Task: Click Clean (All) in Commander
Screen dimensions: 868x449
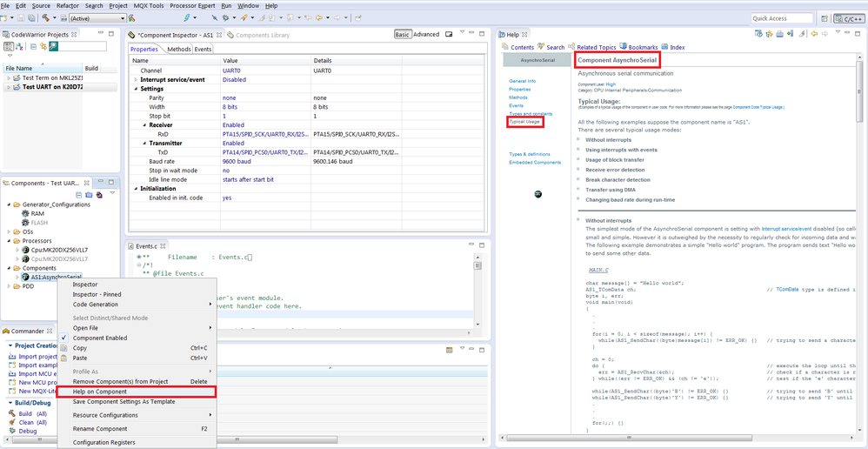Action: point(33,422)
